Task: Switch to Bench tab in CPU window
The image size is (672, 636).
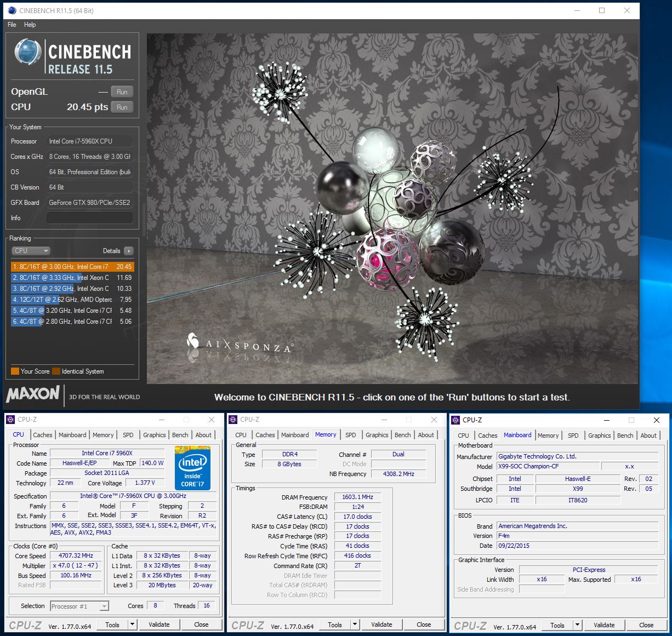Action: point(180,435)
